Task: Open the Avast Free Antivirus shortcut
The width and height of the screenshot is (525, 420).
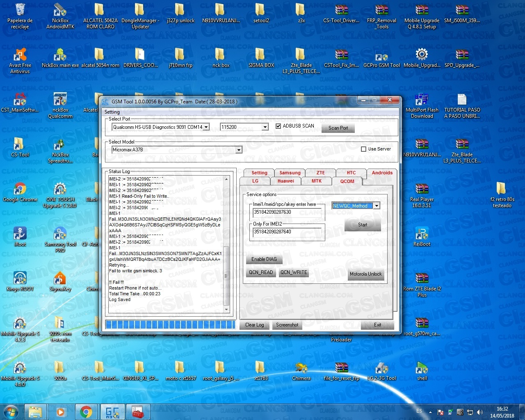Action: tap(20, 61)
